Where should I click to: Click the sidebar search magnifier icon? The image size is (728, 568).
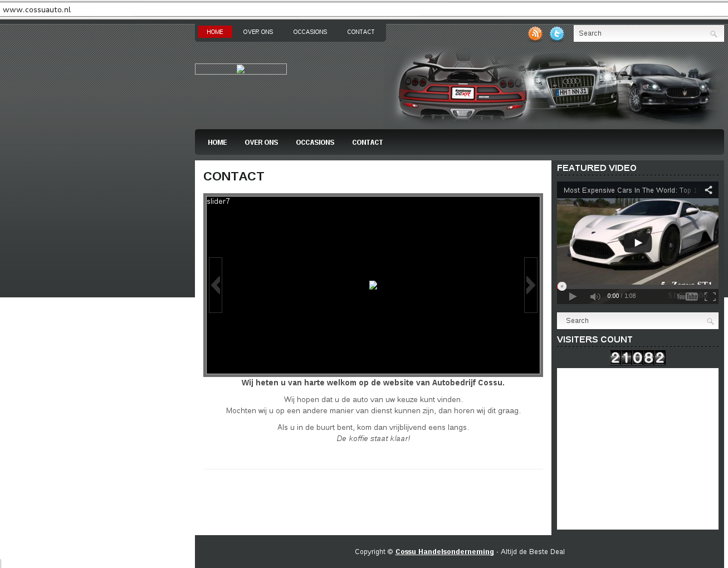[x=710, y=321]
